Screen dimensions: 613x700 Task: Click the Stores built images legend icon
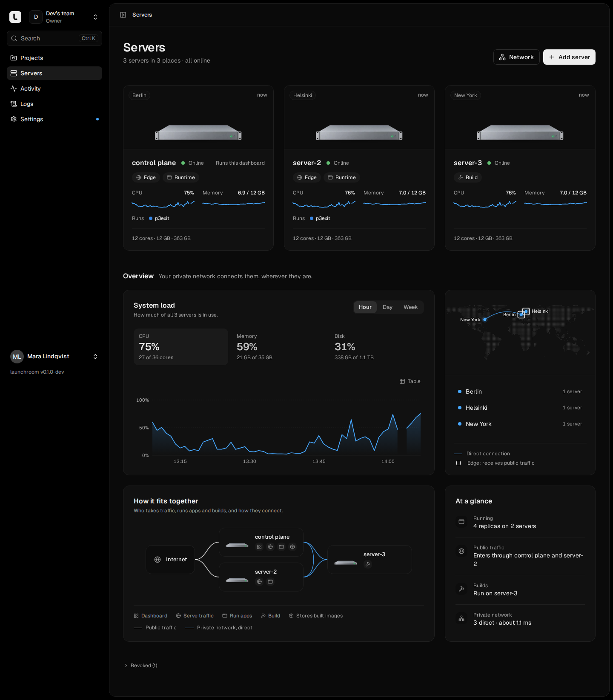point(291,616)
